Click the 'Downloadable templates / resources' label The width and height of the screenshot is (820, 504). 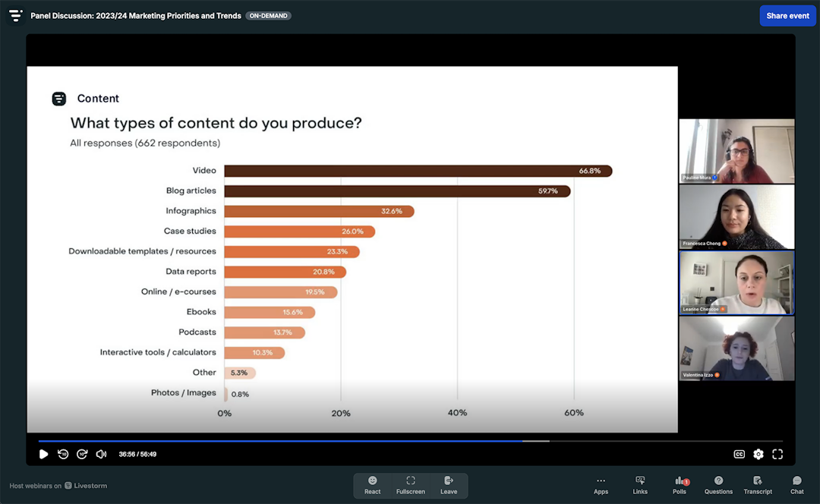(x=142, y=251)
